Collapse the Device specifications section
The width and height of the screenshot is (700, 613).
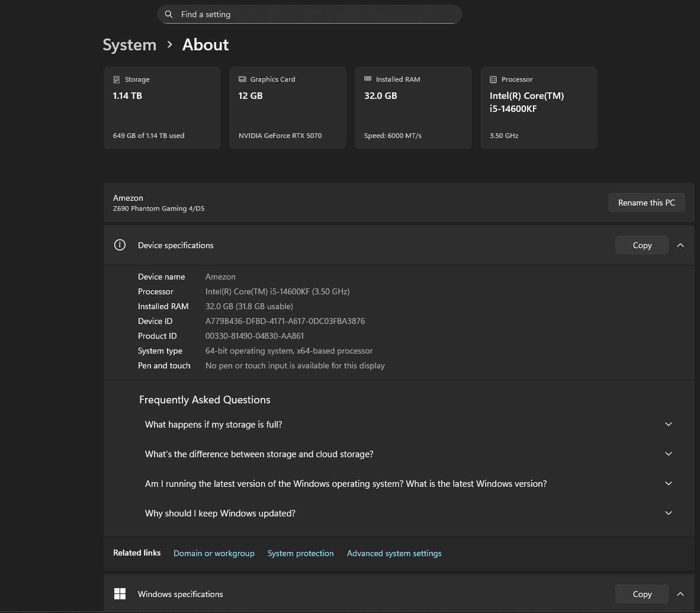pyautogui.click(x=680, y=245)
